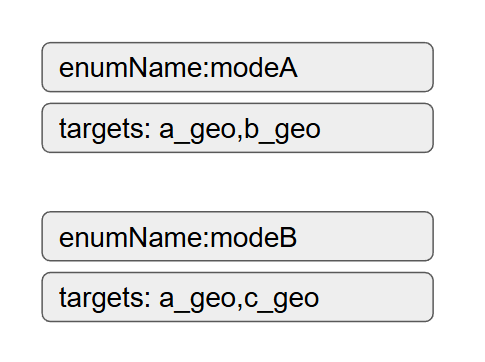The image size is (485, 362).
Task: Select the targets row under modeB
Action: pyautogui.click(x=237, y=297)
